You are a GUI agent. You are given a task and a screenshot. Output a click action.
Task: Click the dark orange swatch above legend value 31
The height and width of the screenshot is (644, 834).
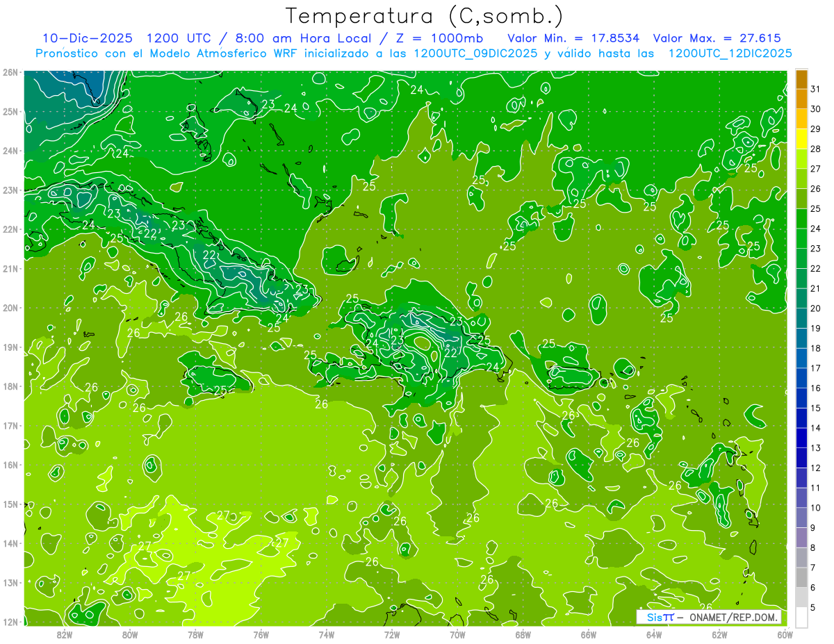pos(801,79)
